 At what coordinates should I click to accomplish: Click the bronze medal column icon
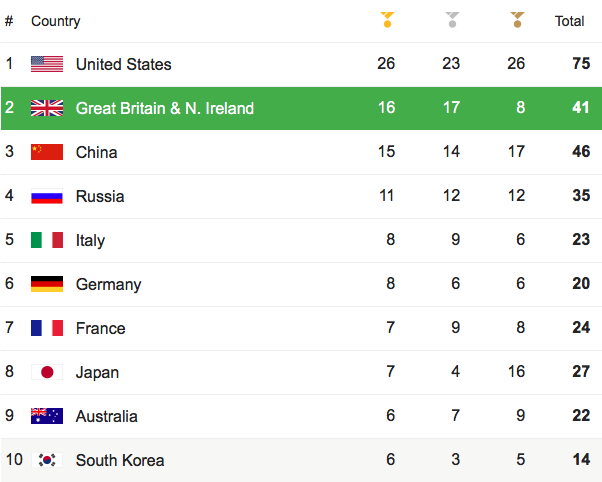point(517,20)
